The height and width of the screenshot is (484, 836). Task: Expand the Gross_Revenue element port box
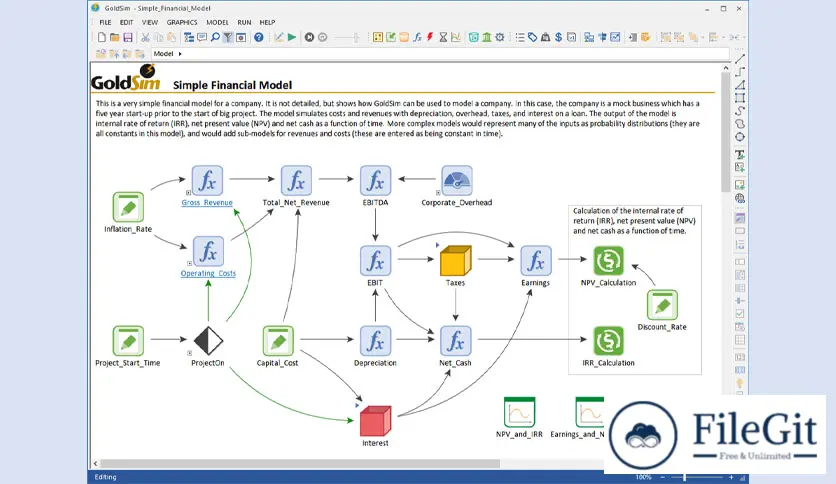point(188,192)
